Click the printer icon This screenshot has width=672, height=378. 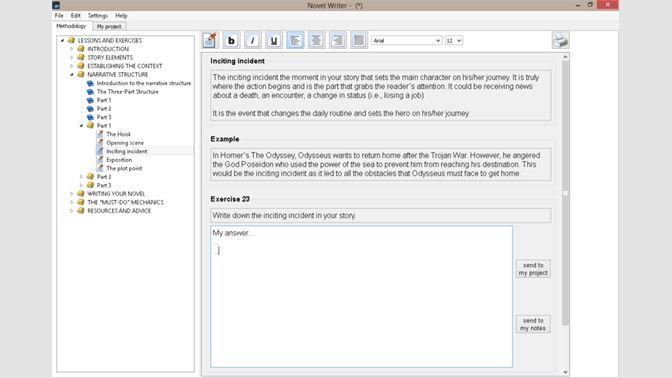560,40
